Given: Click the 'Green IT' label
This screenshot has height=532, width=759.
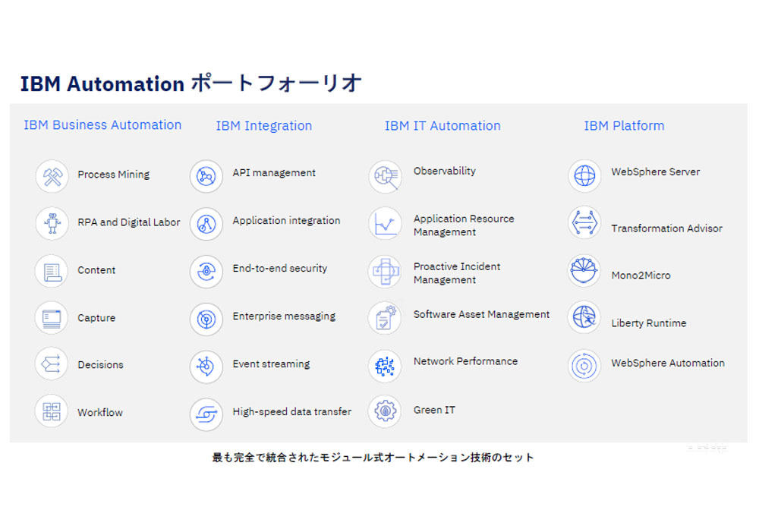Looking at the screenshot, I should (x=434, y=410).
